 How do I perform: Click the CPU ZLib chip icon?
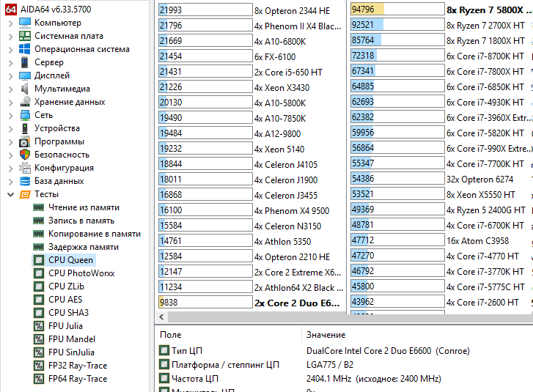click(39, 286)
